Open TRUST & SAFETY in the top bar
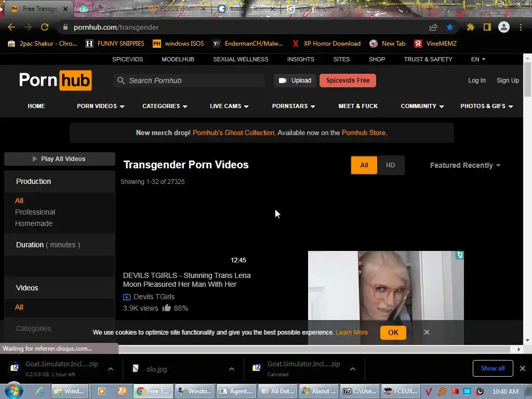The width and height of the screenshot is (532, 399). pos(428,59)
